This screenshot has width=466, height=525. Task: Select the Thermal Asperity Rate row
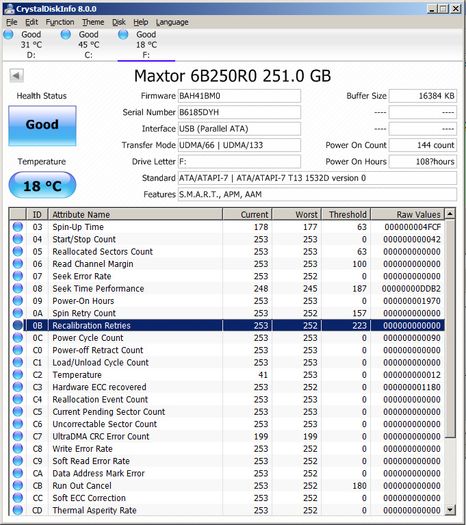tap(227, 510)
